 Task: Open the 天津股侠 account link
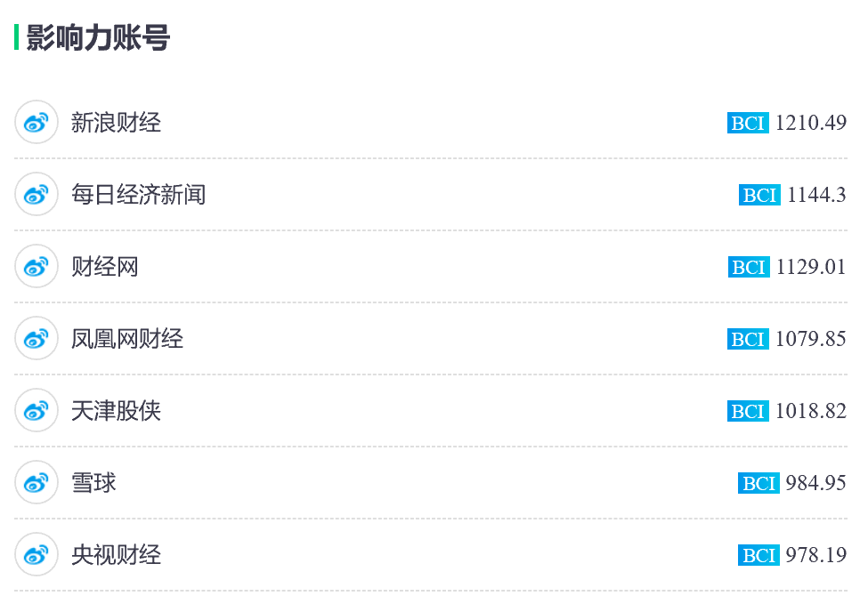(116, 411)
